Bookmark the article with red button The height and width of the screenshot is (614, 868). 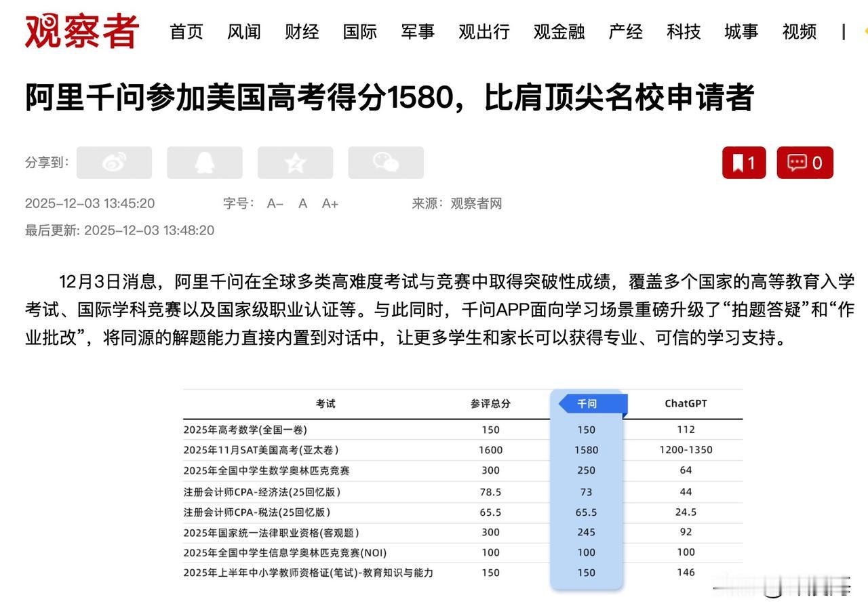tap(744, 163)
